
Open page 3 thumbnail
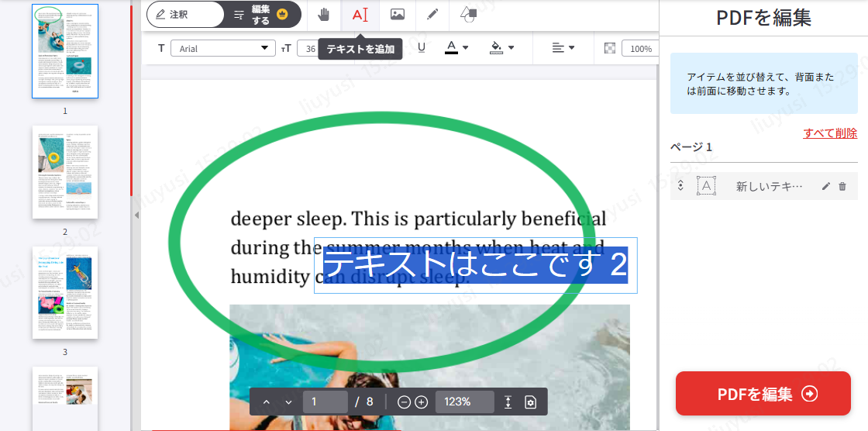(65, 292)
